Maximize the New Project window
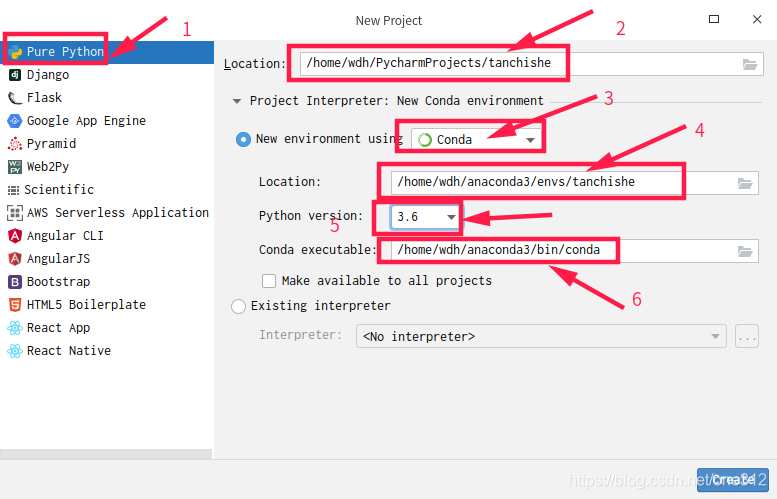The height and width of the screenshot is (499, 777). coord(714,19)
